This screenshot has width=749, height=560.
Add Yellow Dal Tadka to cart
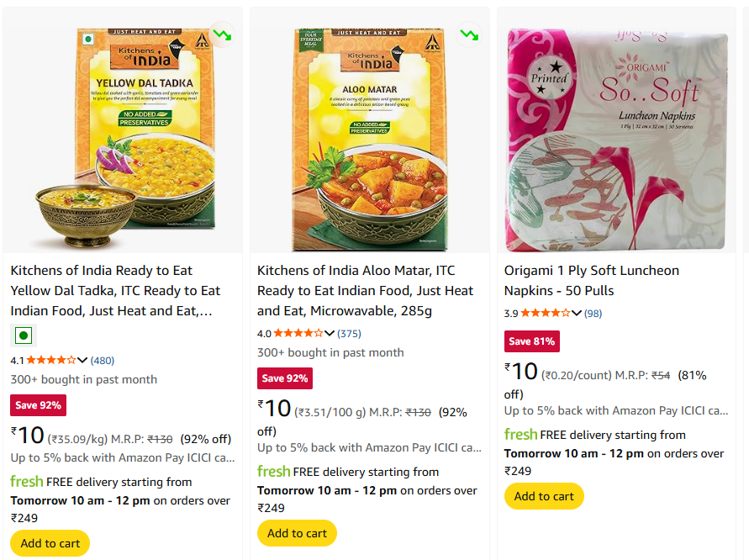click(50, 543)
